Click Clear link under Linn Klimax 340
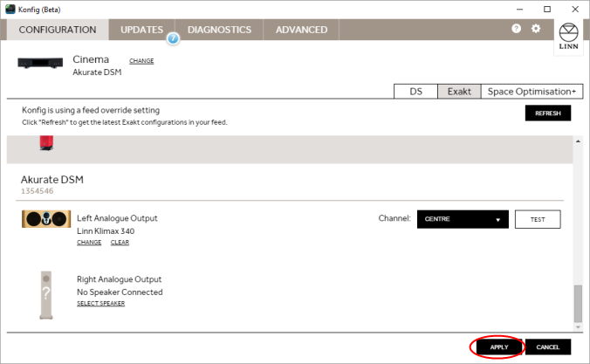 120,243
